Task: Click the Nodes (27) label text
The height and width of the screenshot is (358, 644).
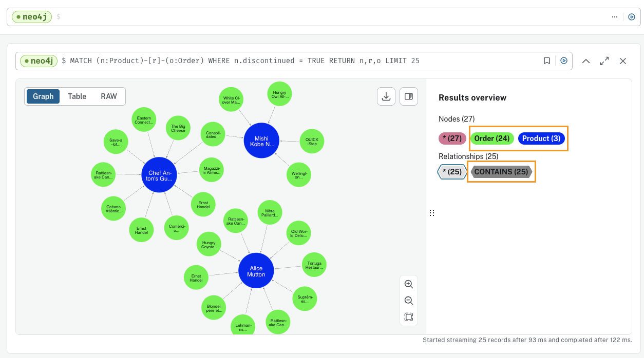Action: click(x=457, y=119)
